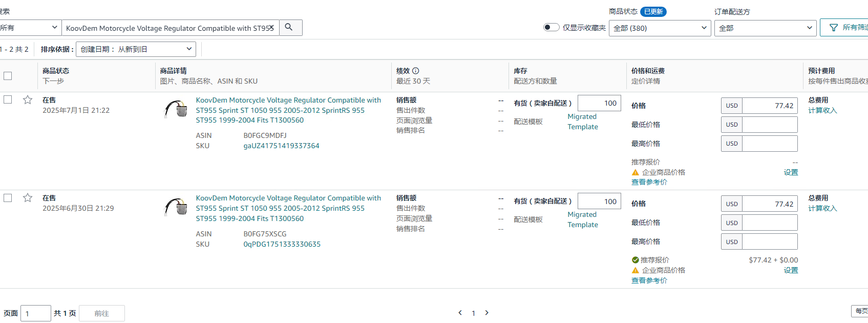The height and width of the screenshot is (323, 868).
Task: Go to next page arrow
Action: coord(486,313)
